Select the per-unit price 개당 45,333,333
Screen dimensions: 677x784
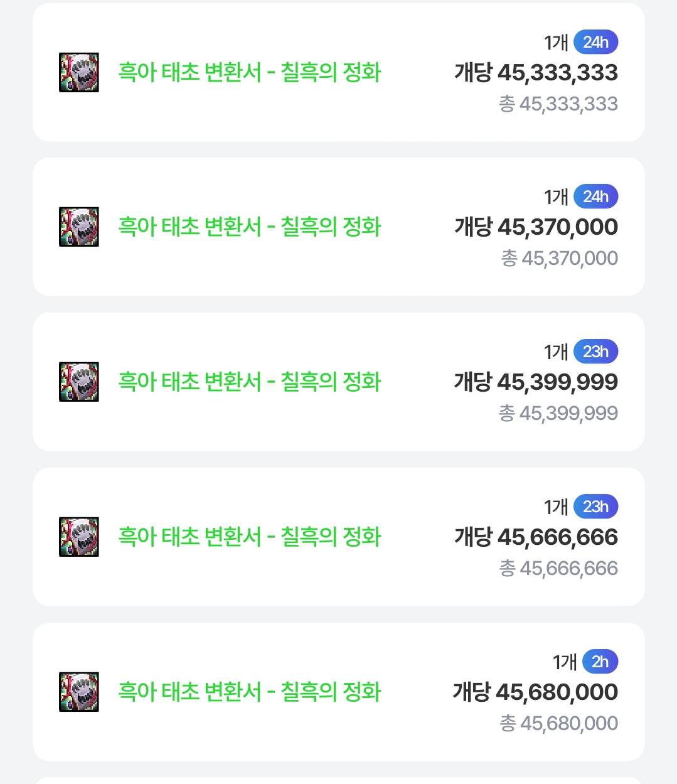536,73
